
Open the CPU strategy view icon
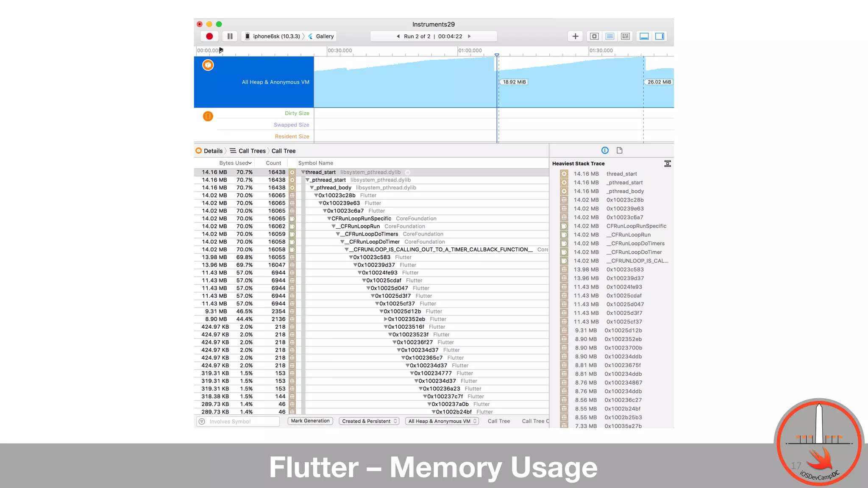(594, 36)
